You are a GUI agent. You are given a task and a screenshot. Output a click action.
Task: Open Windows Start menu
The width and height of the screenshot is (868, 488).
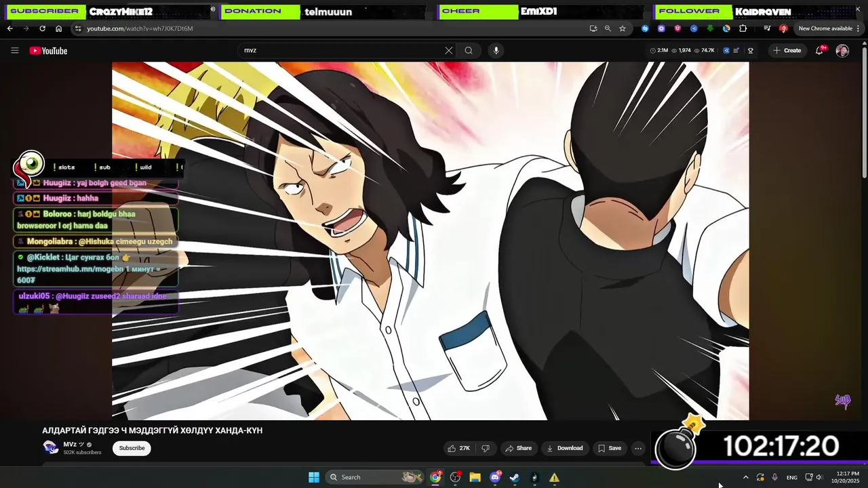[x=314, y=477]
